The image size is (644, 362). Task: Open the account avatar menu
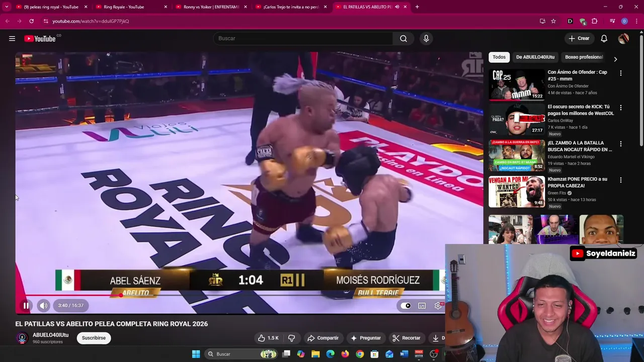pos(623,39)
